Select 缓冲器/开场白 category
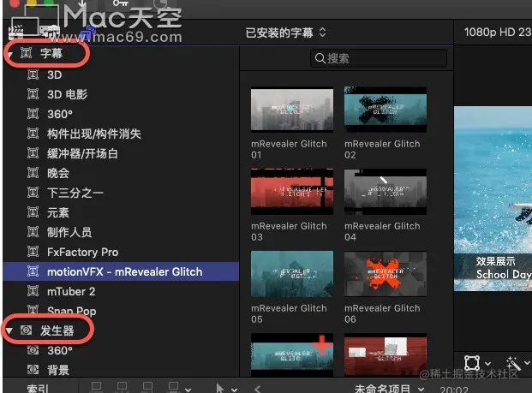 point(121,153)
